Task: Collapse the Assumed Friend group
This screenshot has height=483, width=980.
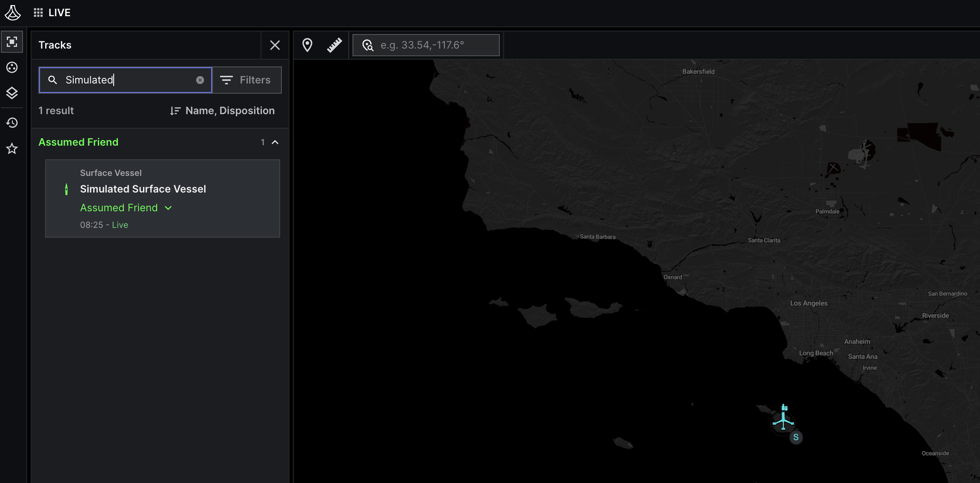Action: point(275,142)
